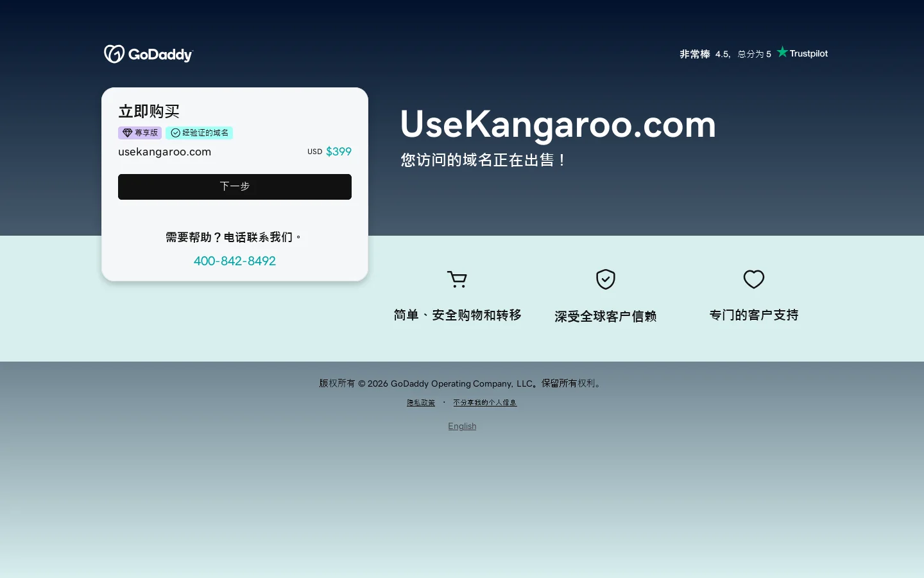Open the Trustpilot rating link
This screenshot has height=578, width=924.
pos(754,53)
